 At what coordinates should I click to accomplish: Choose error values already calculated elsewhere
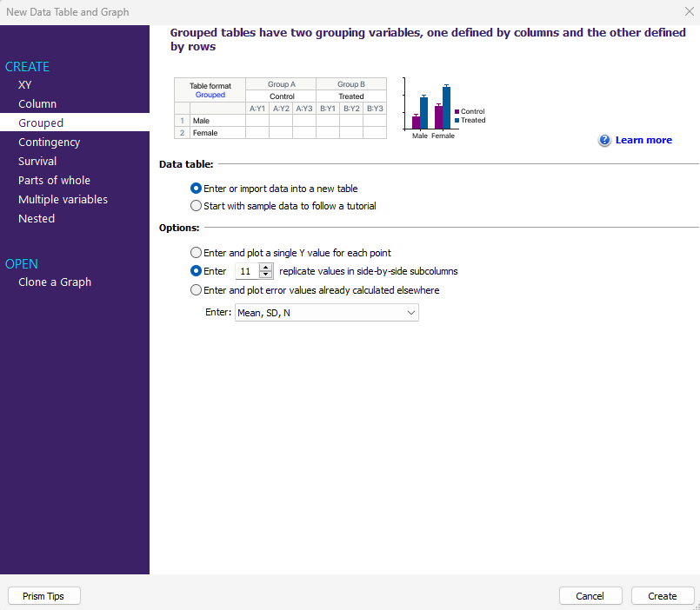[196, 290]
